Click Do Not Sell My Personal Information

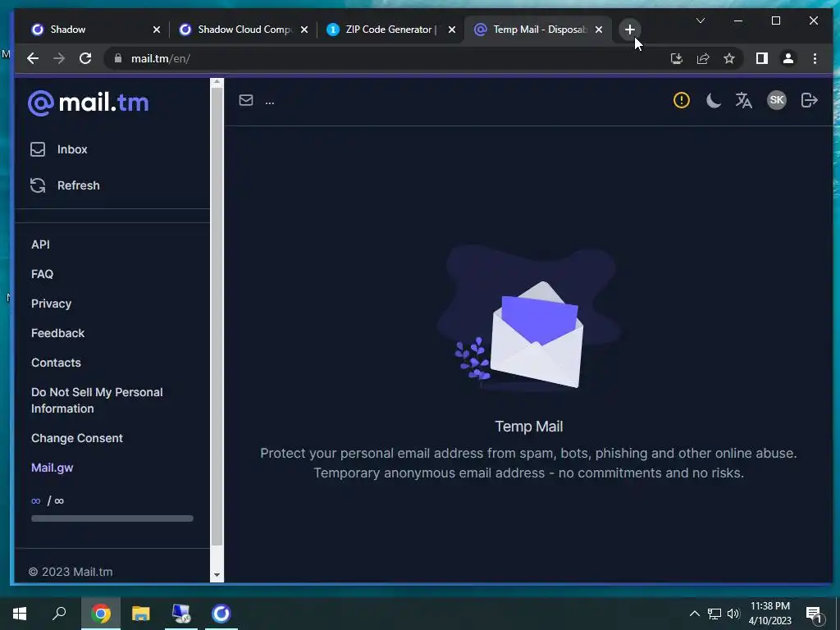(97, 400)
